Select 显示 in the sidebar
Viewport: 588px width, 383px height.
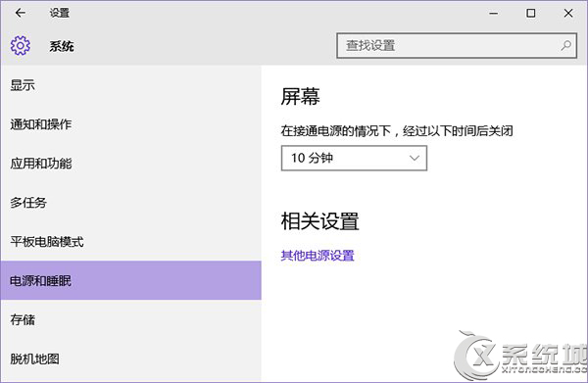click(x=131, y=85)
